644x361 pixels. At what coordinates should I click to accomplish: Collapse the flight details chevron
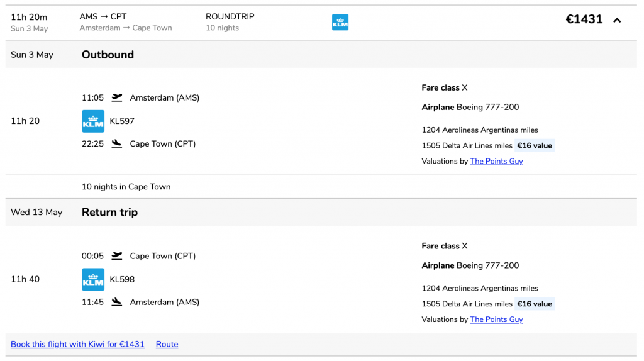[x=617, y=20]
